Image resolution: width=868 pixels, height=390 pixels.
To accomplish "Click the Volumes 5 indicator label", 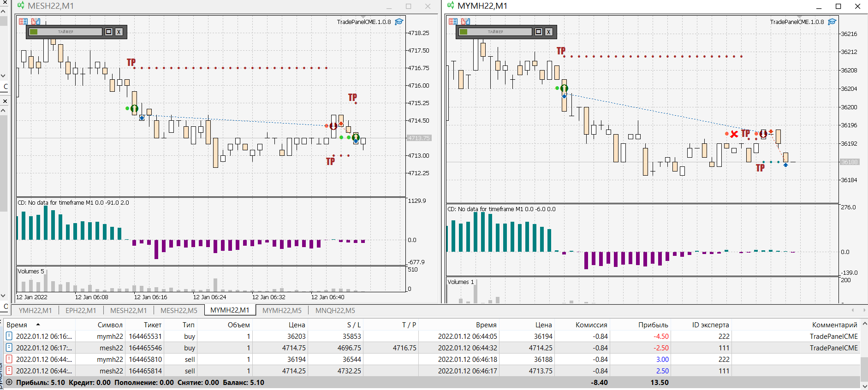I will (x=31, y=271).
